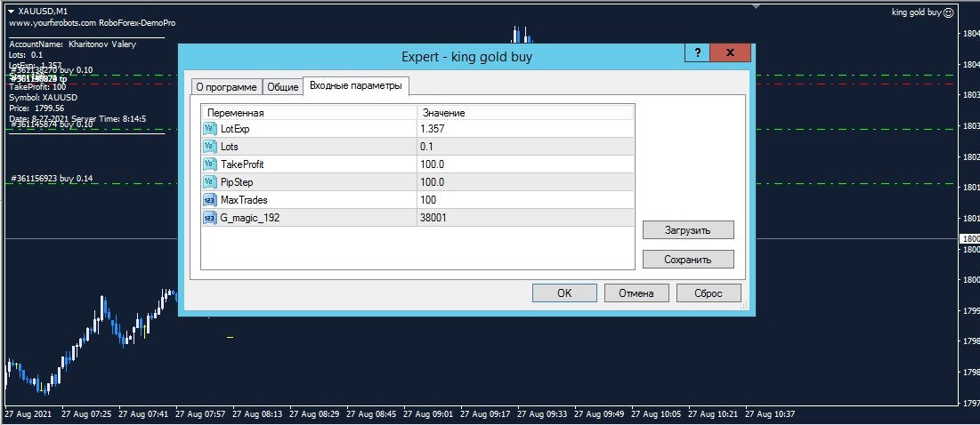
Task: Click the chart shift triangle marker at top
Action: 757,7
